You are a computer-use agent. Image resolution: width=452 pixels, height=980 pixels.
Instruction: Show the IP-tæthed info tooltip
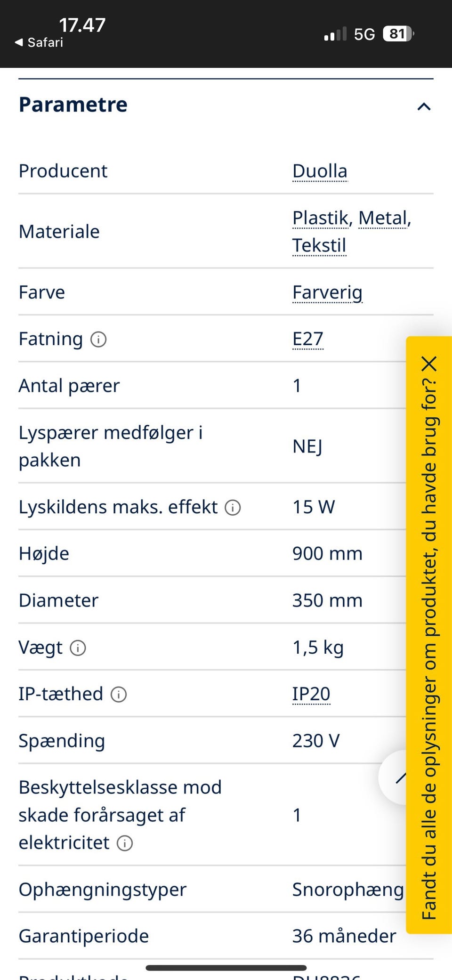coord(119,695)
